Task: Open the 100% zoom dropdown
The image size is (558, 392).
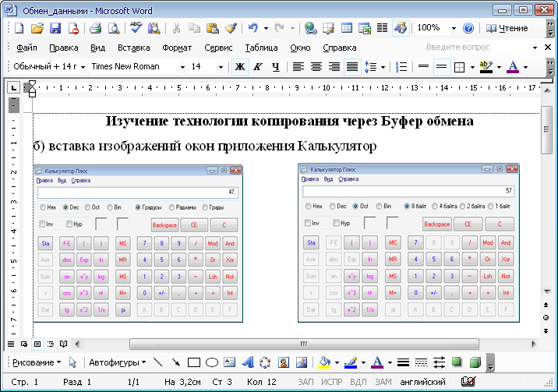Action: [x=454, y=28]
